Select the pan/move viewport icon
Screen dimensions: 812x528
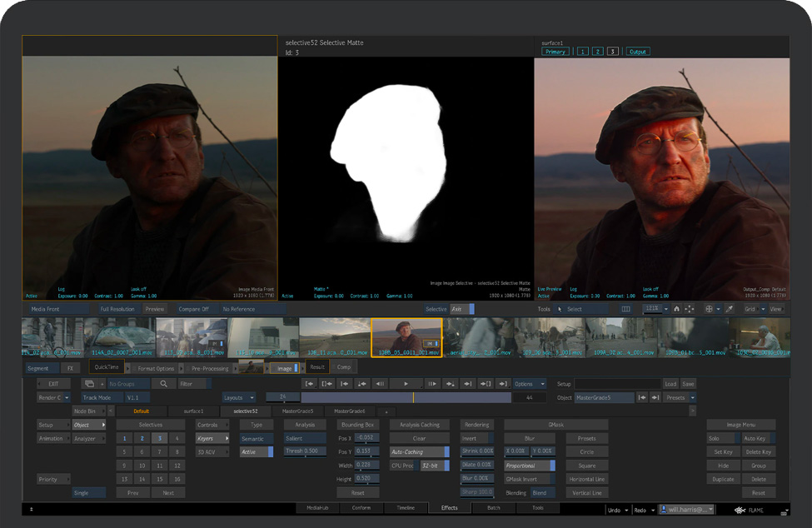(690, 309)
